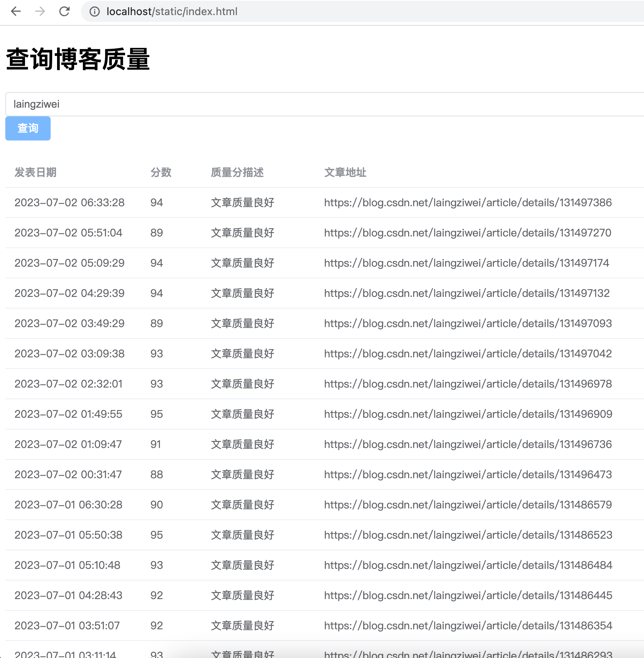
Task: Click date 2023-07-02 04:29:39
Action: coord(70,293)
